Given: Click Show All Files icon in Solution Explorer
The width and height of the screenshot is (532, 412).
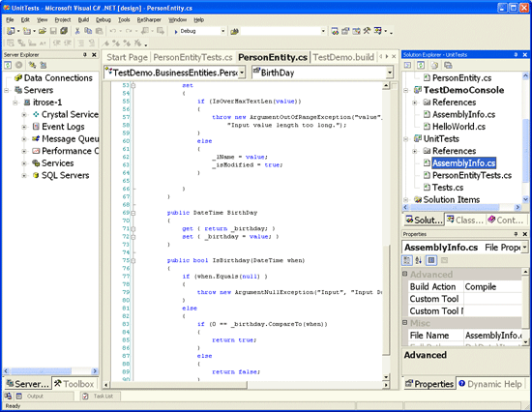Looking at the screenshot, I should (434, 65).
